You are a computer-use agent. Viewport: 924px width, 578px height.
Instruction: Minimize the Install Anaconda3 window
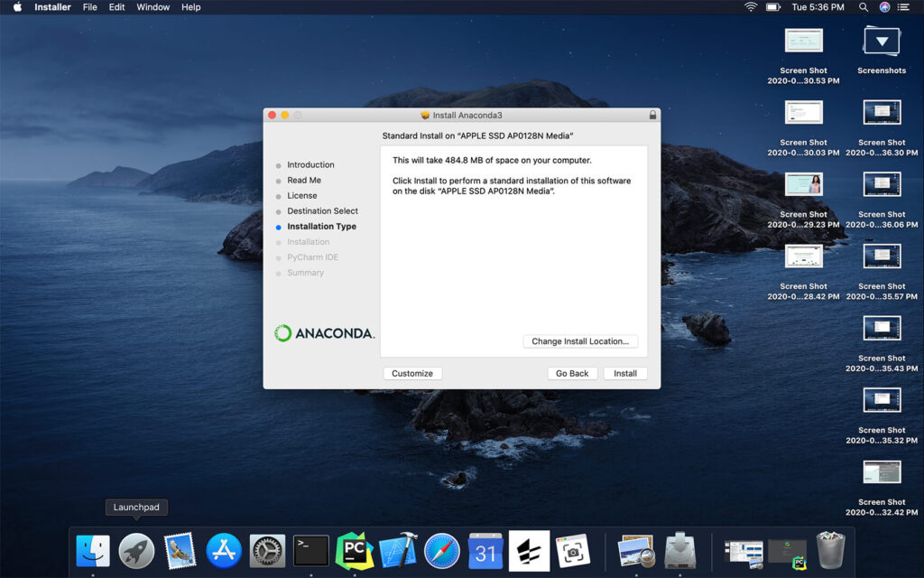pos(285,115)
